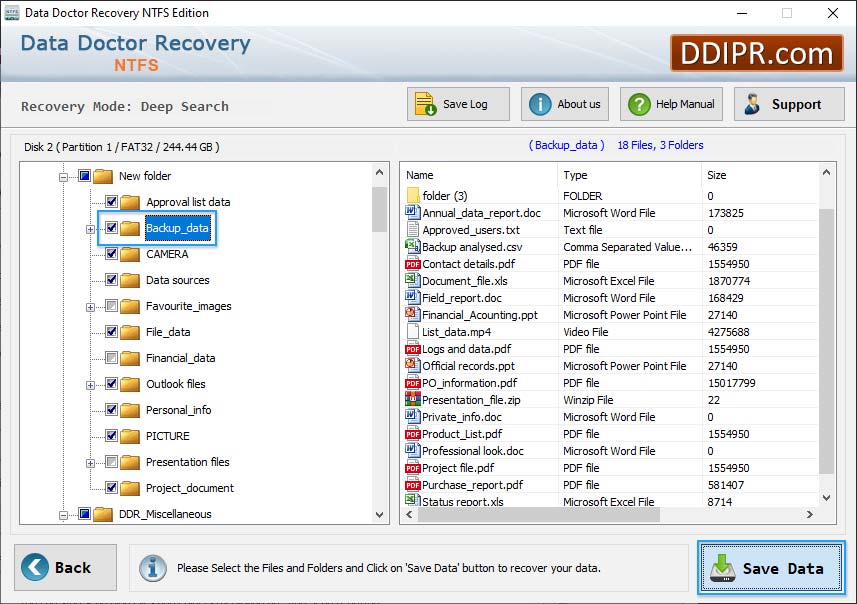This screenshot has height=604, width=857.
Task: Open the Help Manual
Action: click(x=671, y=104)
